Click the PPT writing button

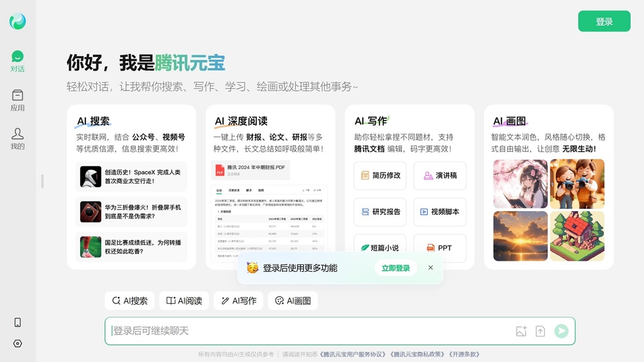440,248
